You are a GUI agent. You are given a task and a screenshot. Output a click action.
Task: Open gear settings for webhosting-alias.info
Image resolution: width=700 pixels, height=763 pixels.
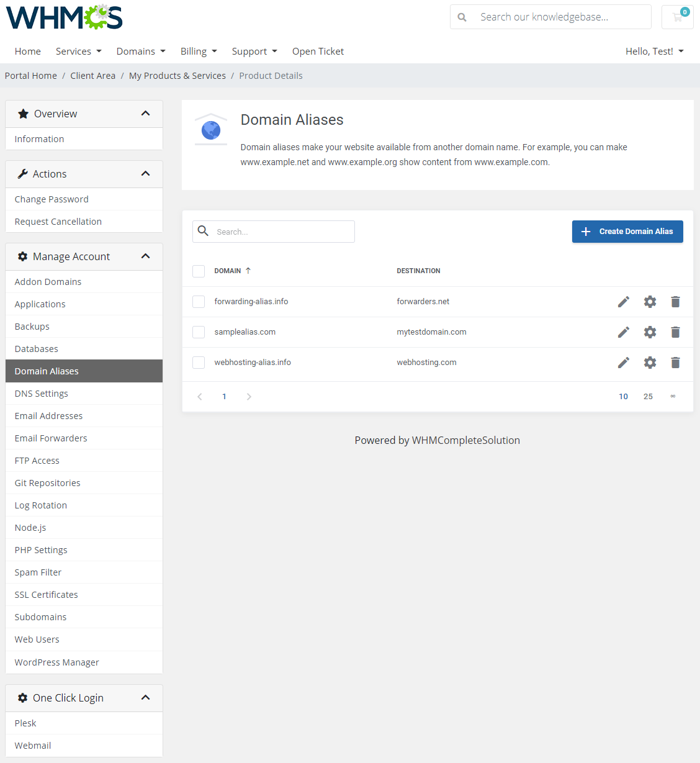click(x=650, y=363)
